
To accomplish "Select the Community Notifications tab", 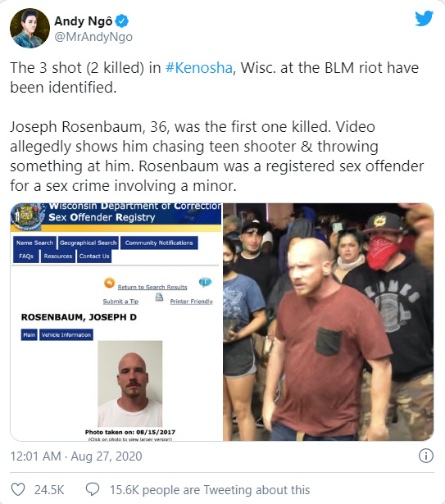I will click(159, 243).
